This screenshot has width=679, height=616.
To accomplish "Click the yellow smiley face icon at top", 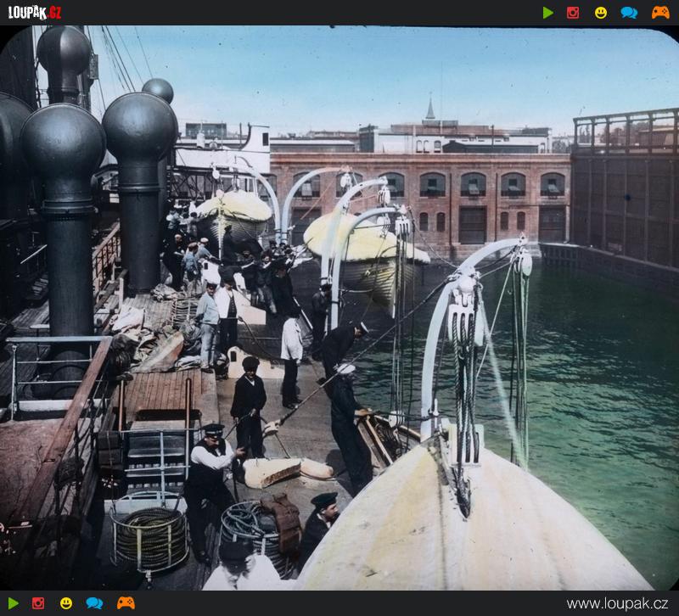I will (x=601, y=13).
